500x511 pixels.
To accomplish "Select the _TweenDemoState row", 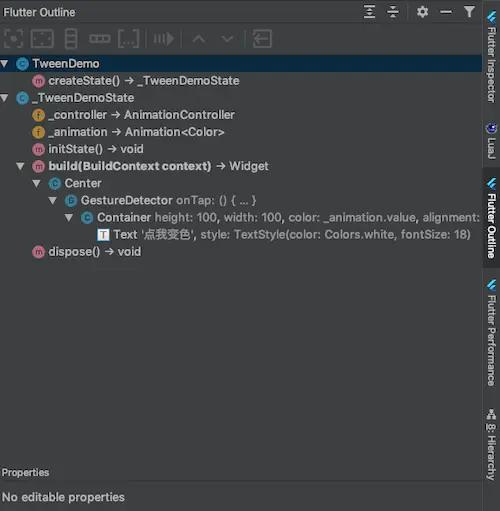I will click(241, 98).
